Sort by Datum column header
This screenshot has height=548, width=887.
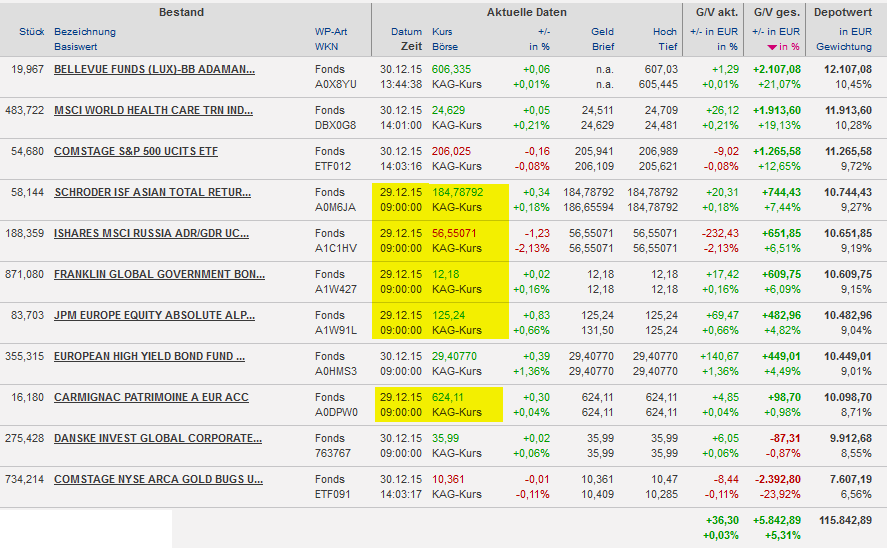[x=406, y=32]
